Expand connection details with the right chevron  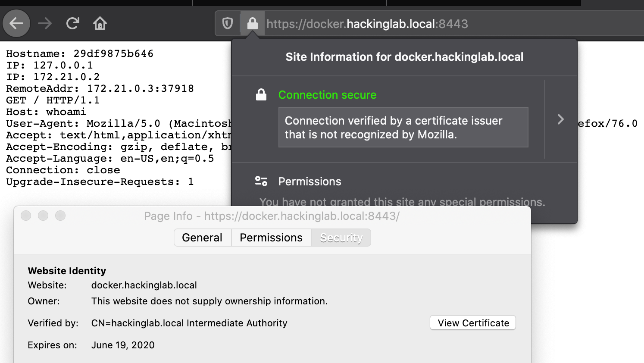(560, 120)
